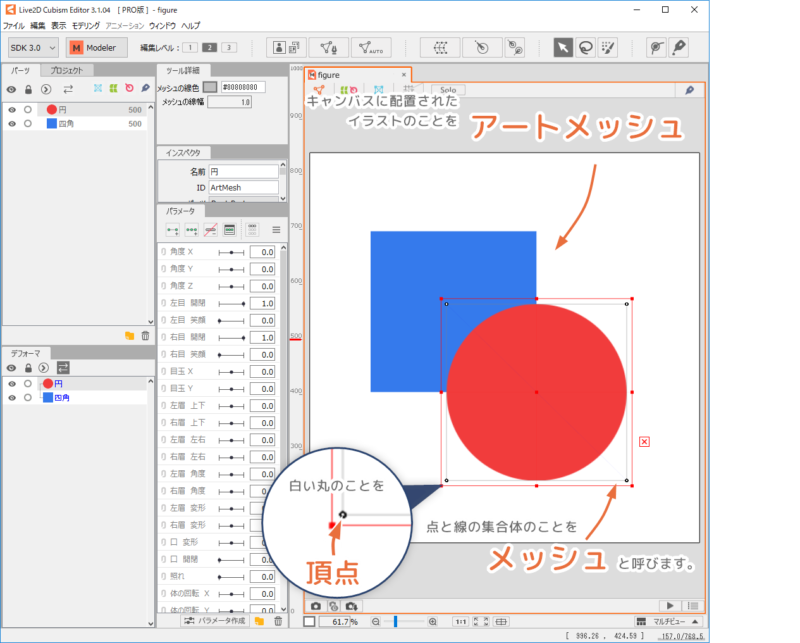
Task: Click the 角度 X parameter slider
Action: [x=232, y=252]
